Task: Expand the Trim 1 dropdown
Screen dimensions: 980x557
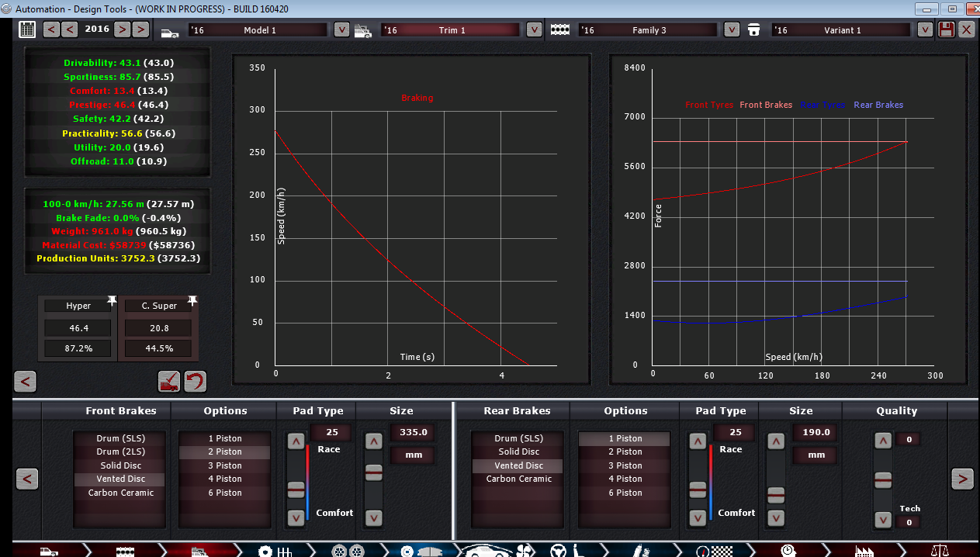Action: (x=534, y=29)
